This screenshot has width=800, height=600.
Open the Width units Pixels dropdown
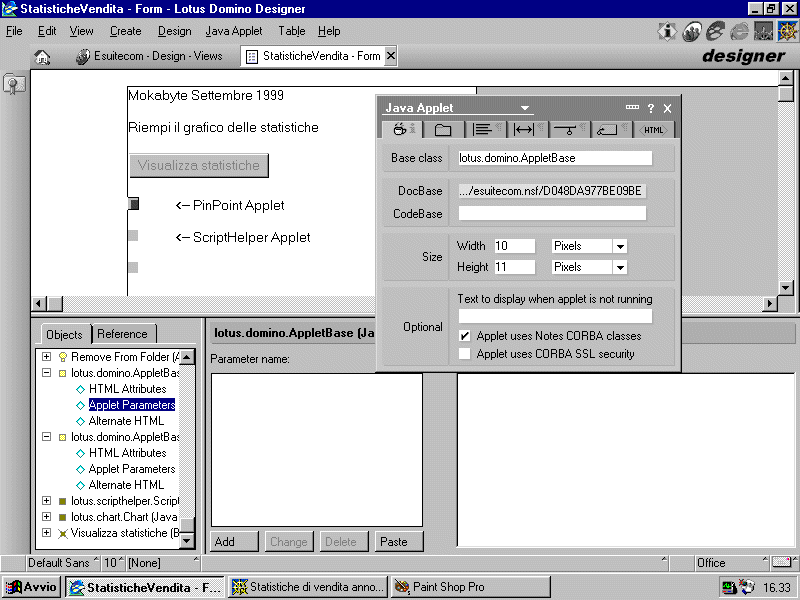[620, 246]
